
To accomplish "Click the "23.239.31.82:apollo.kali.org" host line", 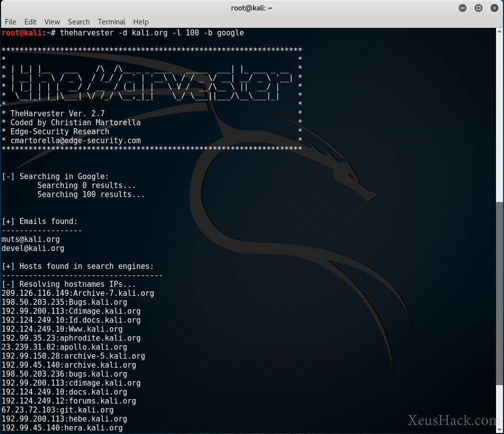I will (64, 347).
